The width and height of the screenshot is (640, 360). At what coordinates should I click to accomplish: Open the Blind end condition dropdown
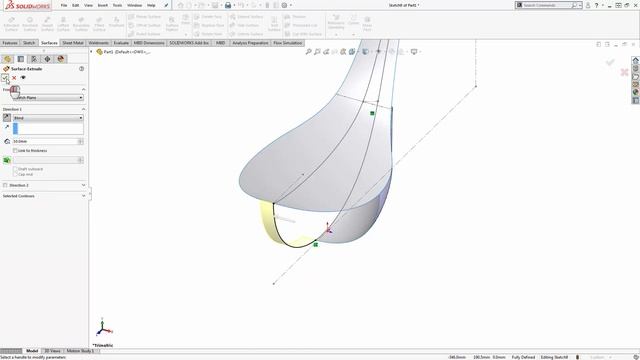tap(48, 118)
